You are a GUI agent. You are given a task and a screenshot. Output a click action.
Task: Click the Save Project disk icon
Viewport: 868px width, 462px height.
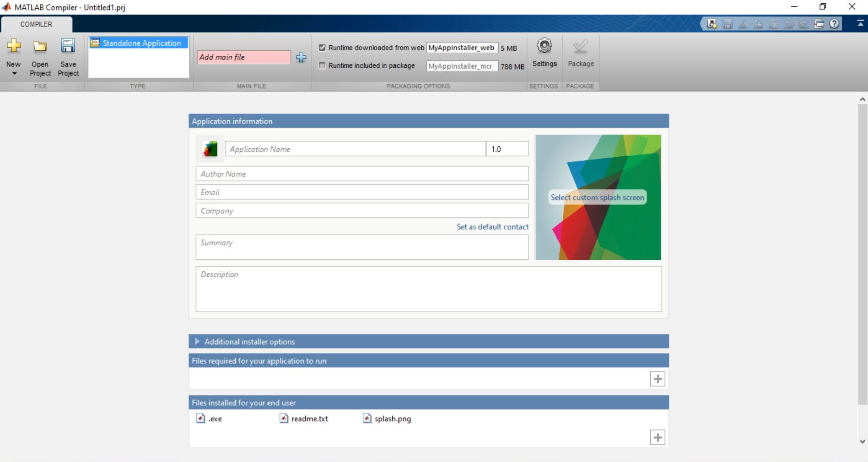[68, 46]
